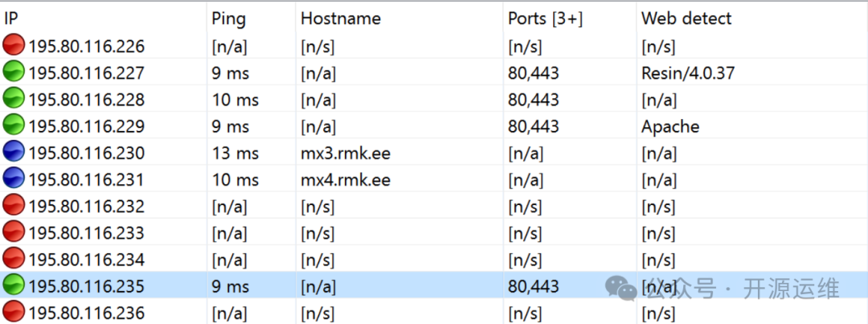The height and width of the screenshot is (324, 868).
Task: Click red status icon for 195.80.116.226
Action: tap(14, 47)
